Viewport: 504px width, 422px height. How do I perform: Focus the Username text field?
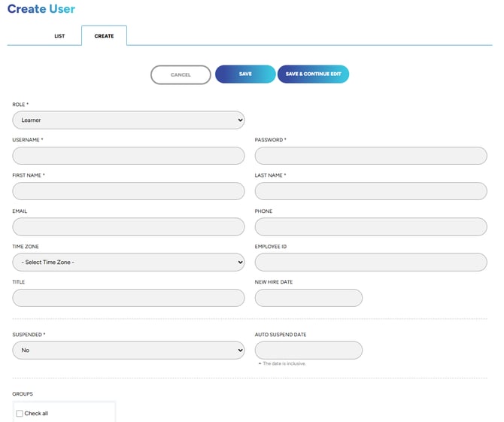coord(129,156)
